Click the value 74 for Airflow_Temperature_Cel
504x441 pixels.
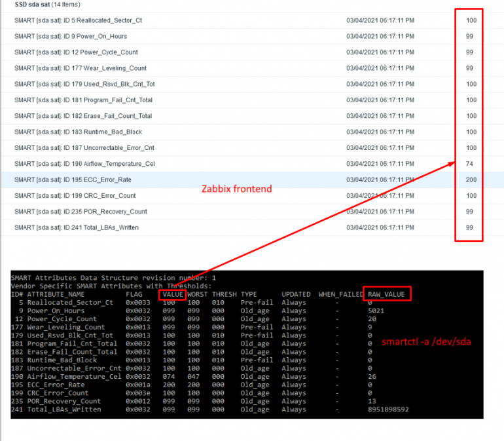(x=469, y=164)
